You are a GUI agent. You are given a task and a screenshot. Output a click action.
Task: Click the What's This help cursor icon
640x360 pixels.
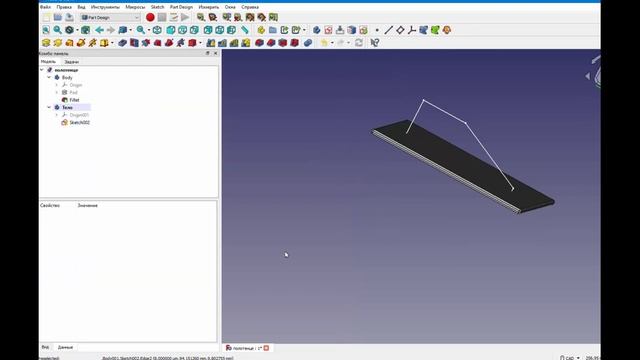coord(375,43)
